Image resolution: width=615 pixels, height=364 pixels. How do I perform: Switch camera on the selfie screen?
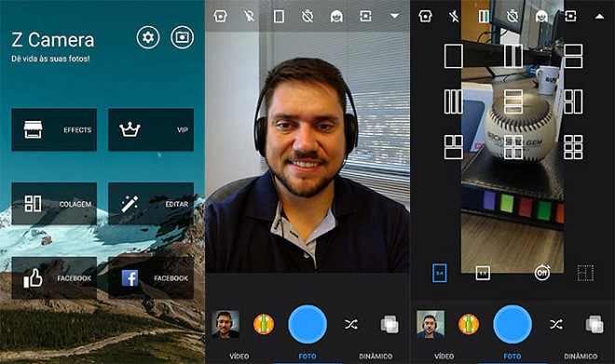[365, 16]
